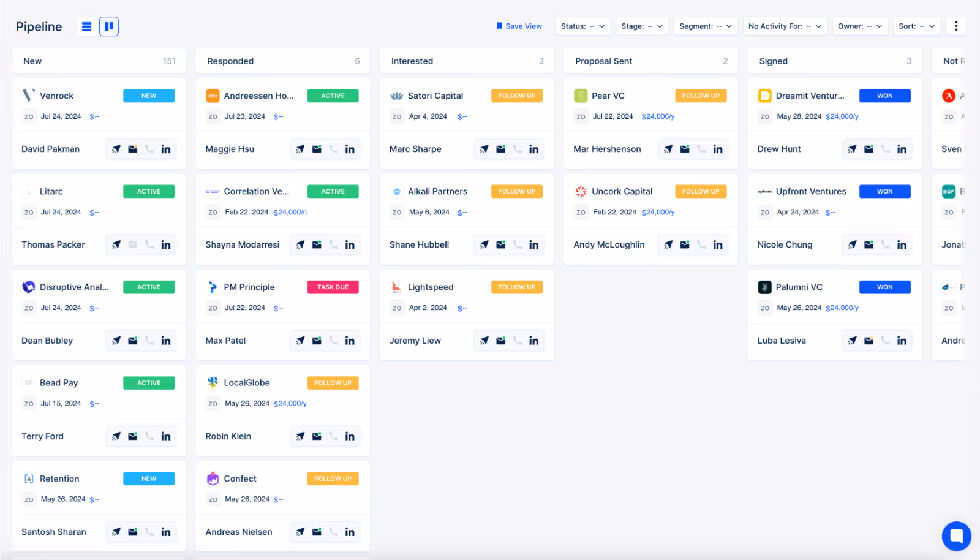Click ZO owner tag on Litarc

(x=29, y=212)
